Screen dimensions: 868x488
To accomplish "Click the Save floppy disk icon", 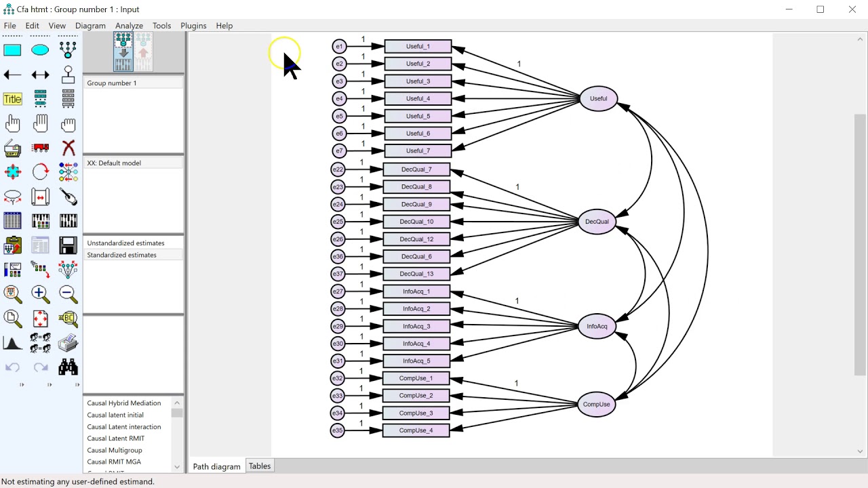I will click(x=68, y=245).
